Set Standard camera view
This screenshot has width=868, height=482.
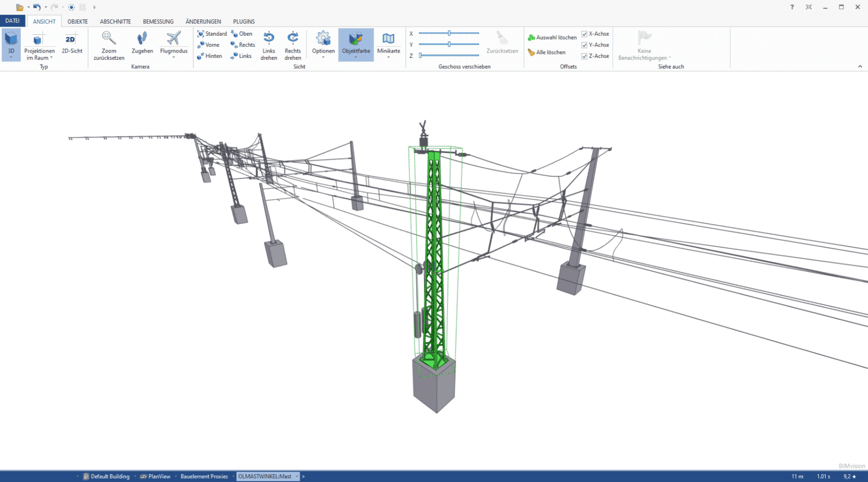pos(212,34)
